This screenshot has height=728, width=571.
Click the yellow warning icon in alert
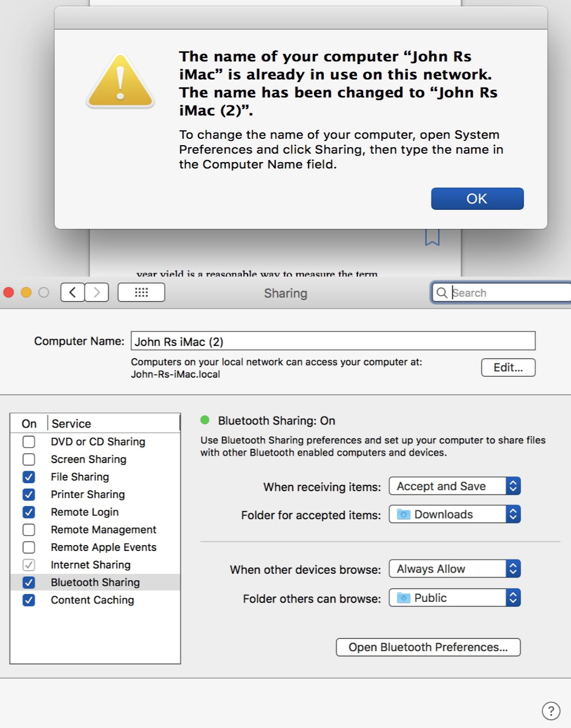[x=120, y=82]
